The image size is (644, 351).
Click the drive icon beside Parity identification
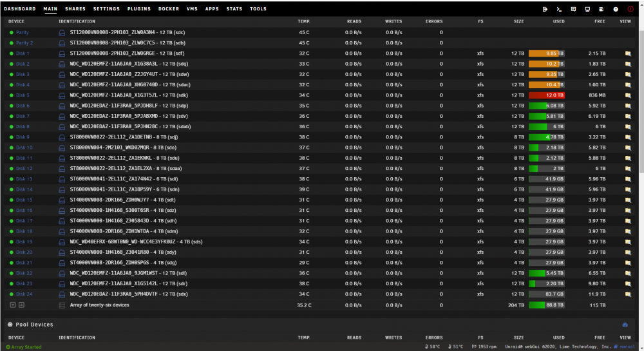(62, 32)
